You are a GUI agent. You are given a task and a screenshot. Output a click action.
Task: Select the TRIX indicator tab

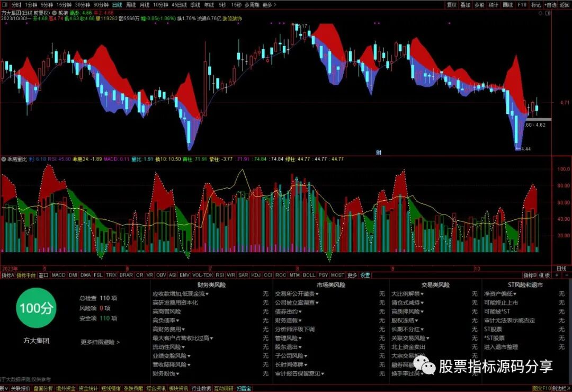coord(111,275)
